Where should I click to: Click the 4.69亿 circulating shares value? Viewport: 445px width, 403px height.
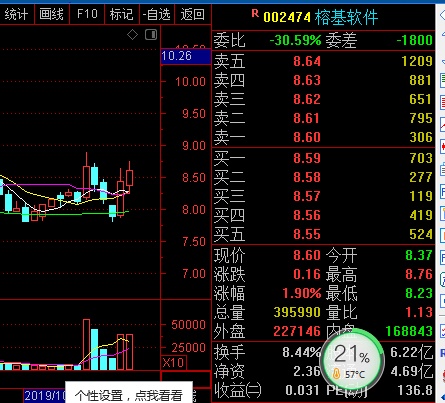(412, 371)
